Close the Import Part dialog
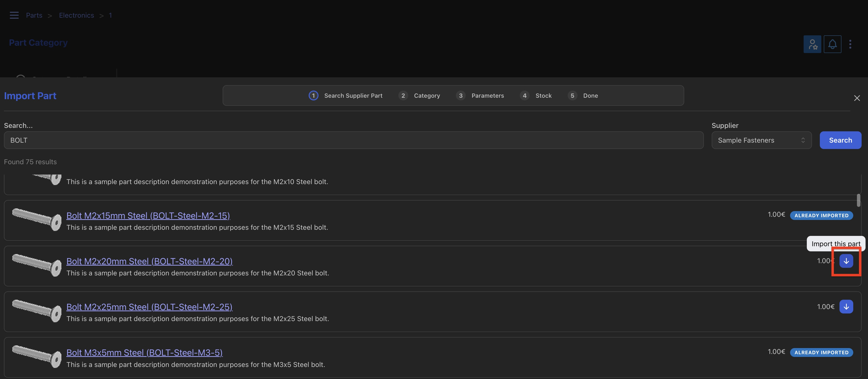The width and height of the screenshot is (868, 379). (x=856, y=98)
